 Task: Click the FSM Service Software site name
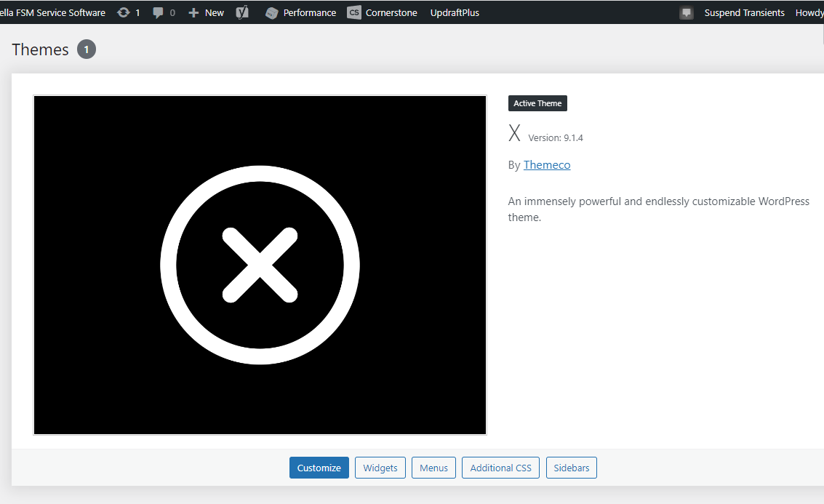52,12
